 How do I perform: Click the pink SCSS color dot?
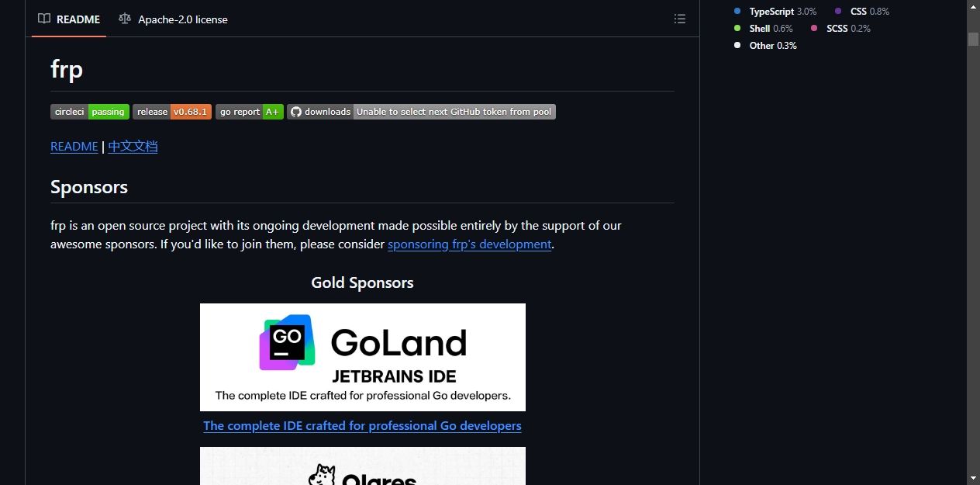coord(814,29)
